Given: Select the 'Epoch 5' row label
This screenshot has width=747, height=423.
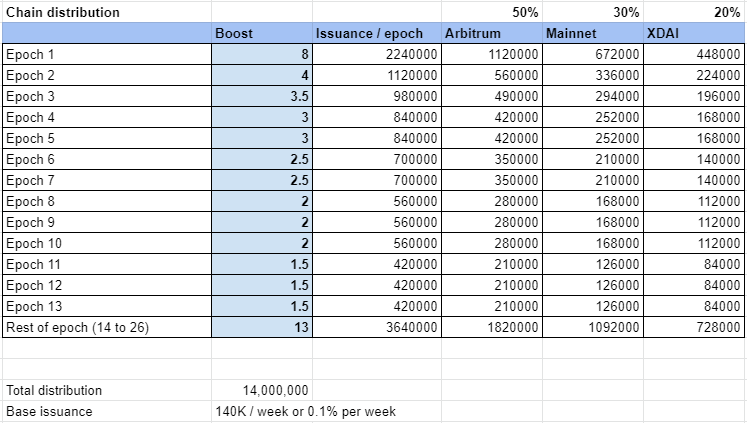Looking at the screenshot, I should tap(107, 138).
